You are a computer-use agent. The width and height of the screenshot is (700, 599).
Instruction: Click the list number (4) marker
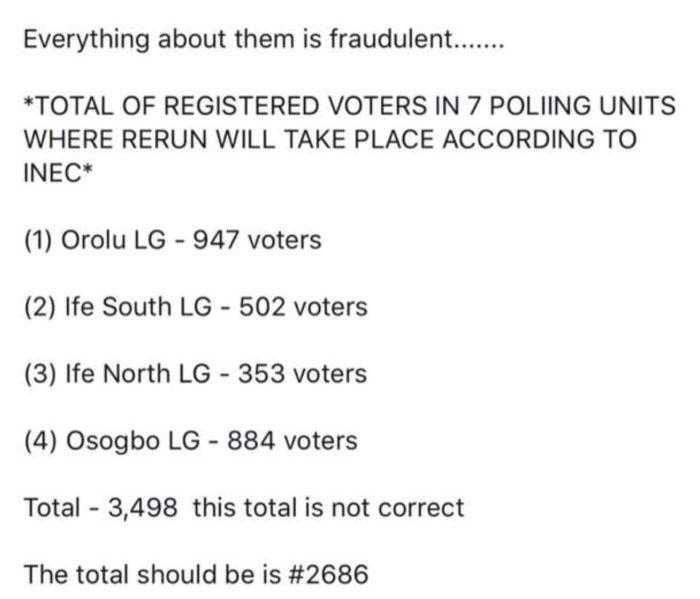pos(41,441)
